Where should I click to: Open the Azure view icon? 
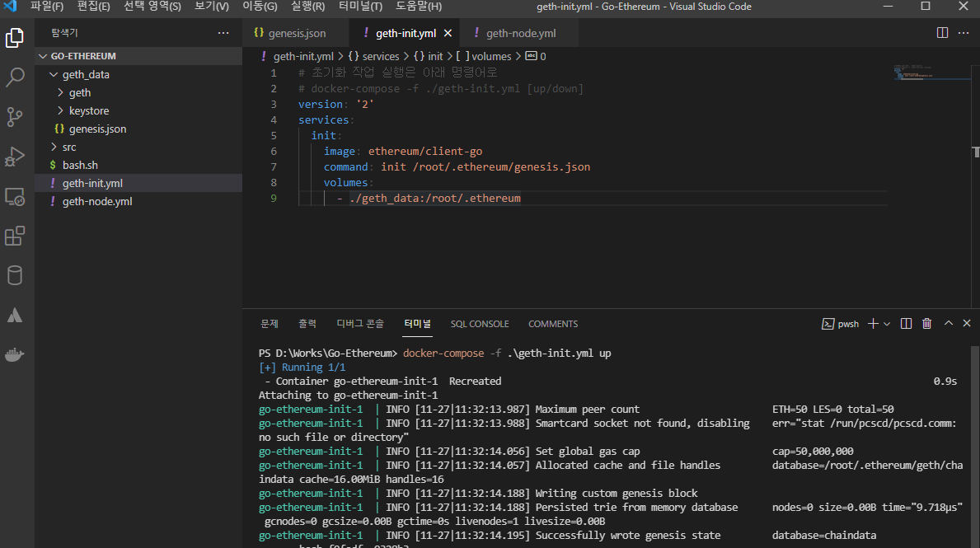(14, 315)
